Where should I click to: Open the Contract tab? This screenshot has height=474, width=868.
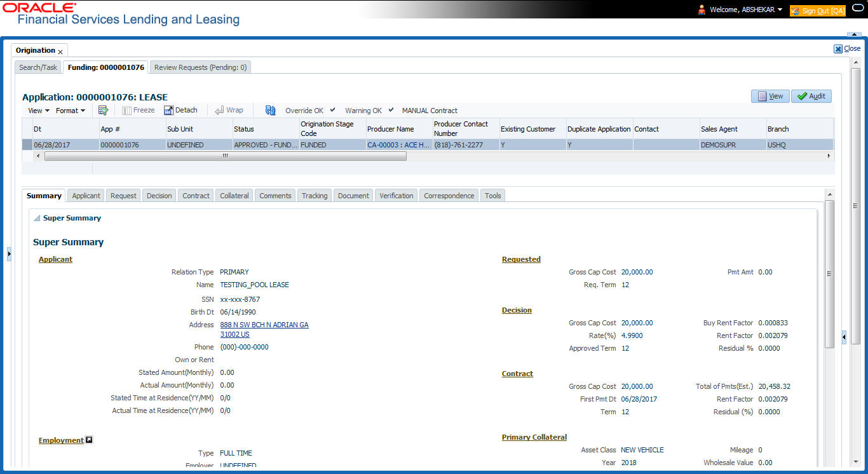tap(196, 196)
